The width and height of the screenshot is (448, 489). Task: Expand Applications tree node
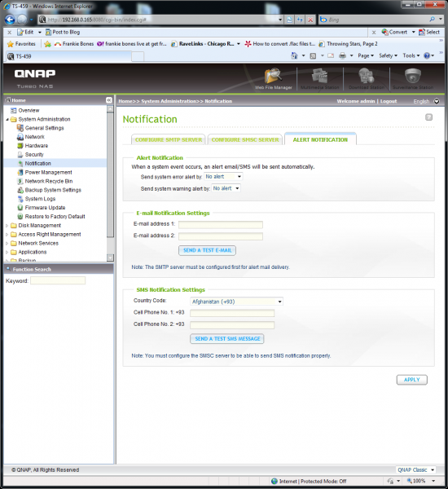click(x=7, y=253)
